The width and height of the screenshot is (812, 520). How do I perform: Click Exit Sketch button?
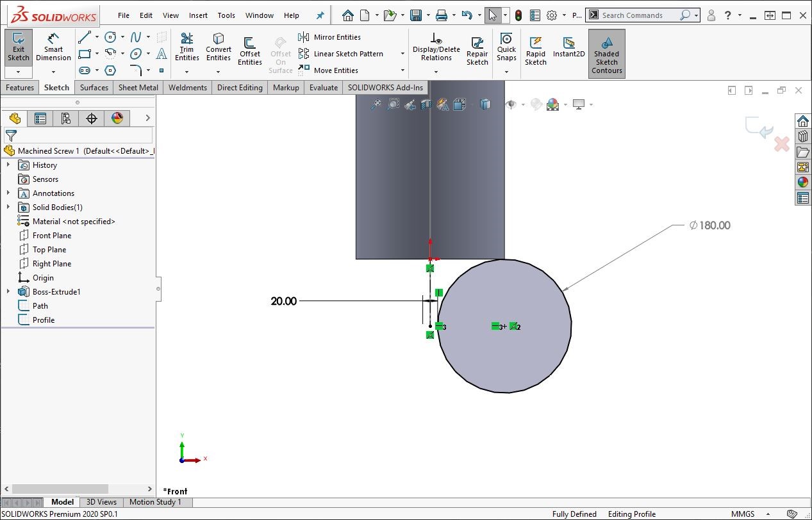[x=19, y=47]
